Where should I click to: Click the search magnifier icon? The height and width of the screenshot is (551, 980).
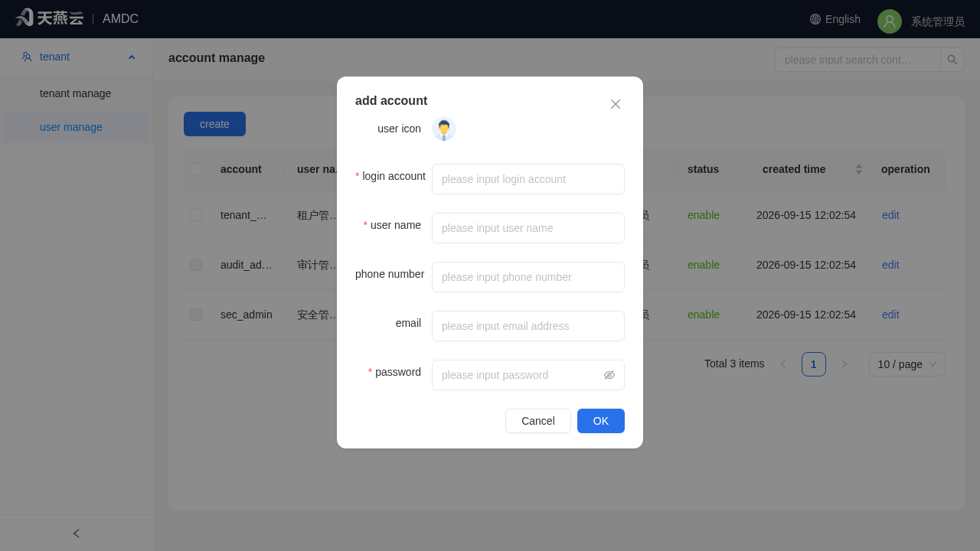[952, 60]
